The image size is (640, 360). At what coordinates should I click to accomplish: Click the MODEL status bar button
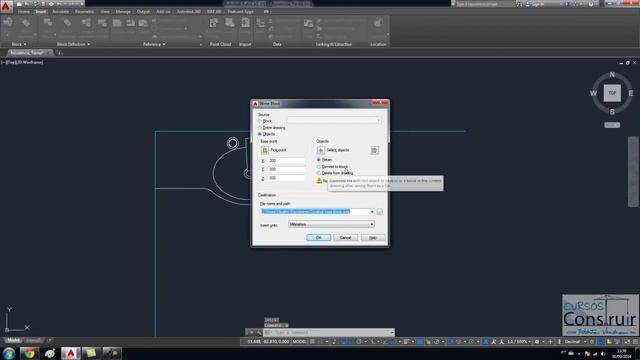299,342
